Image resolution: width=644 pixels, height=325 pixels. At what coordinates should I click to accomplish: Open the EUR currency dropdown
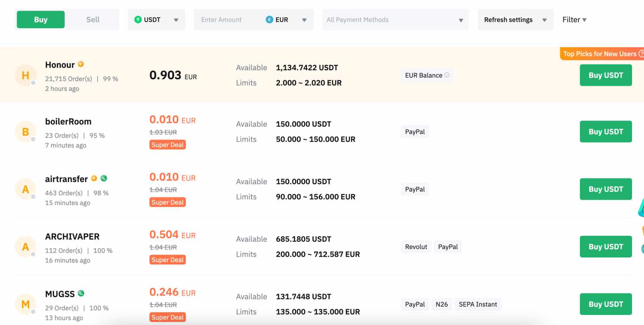(286, 20)
